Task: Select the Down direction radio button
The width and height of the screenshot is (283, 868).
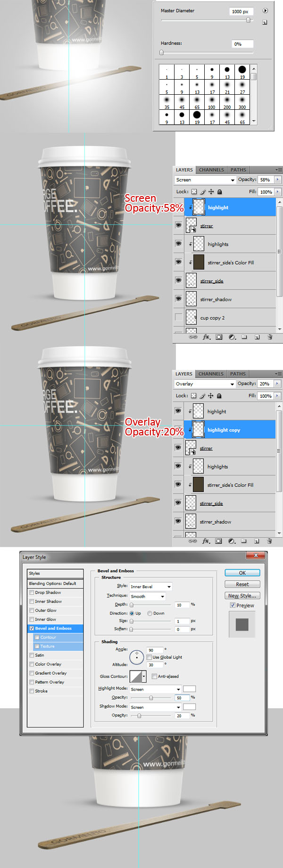Action: [150, 613]
